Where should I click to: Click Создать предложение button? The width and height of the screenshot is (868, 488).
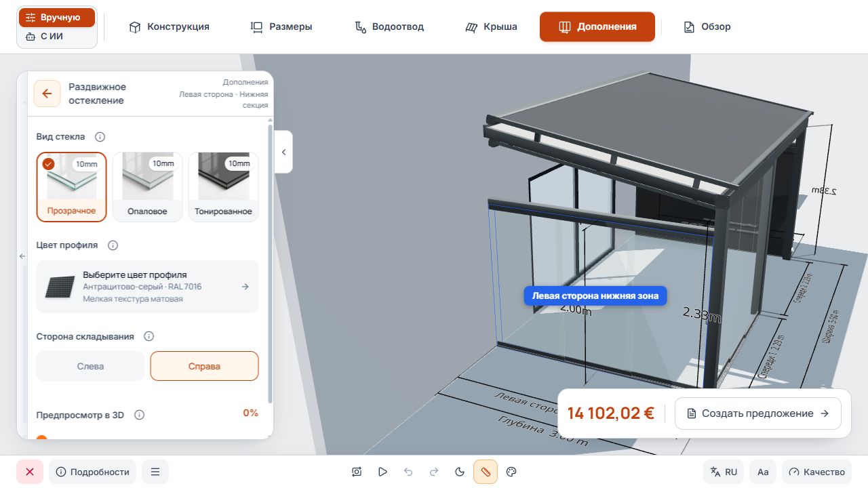click(x=758, y=413)
